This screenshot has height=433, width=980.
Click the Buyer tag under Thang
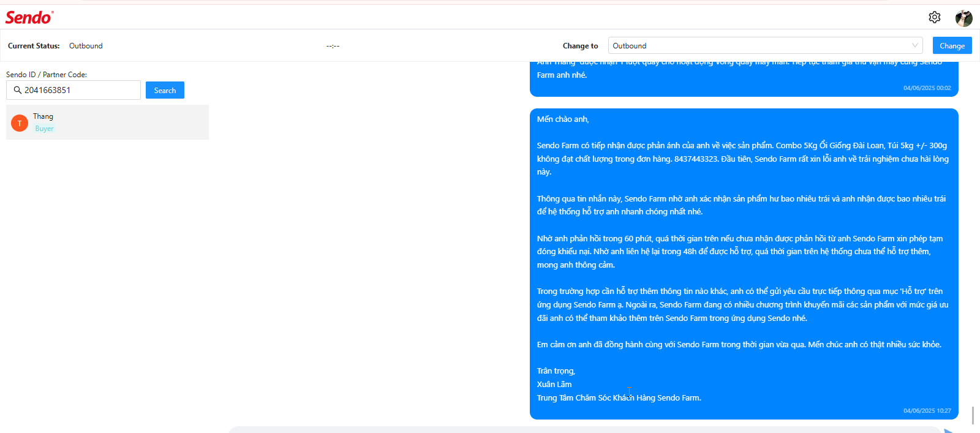(44, 129)
